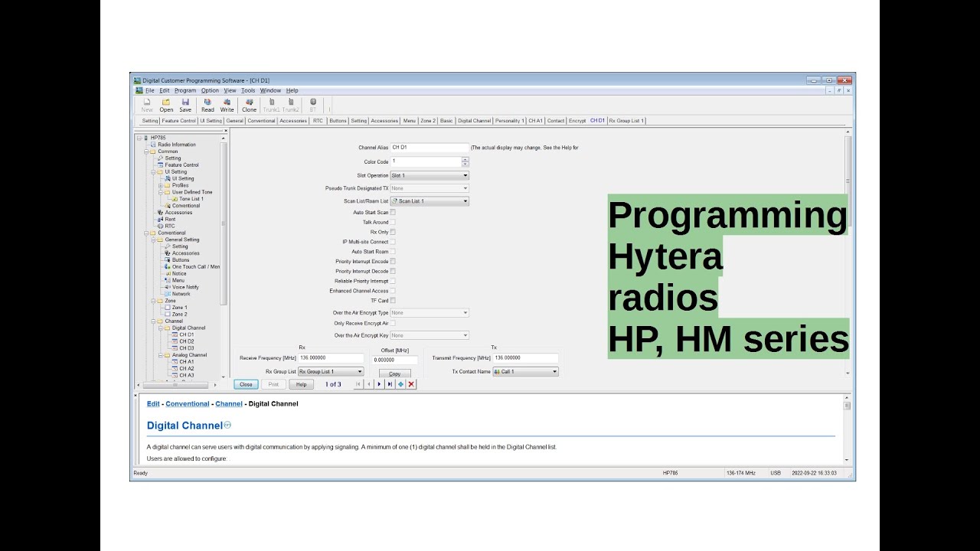The width and height of the screenshot is (980, 551).
Task: Open Slot Operation dropdown
Action: tap(430, 175)
